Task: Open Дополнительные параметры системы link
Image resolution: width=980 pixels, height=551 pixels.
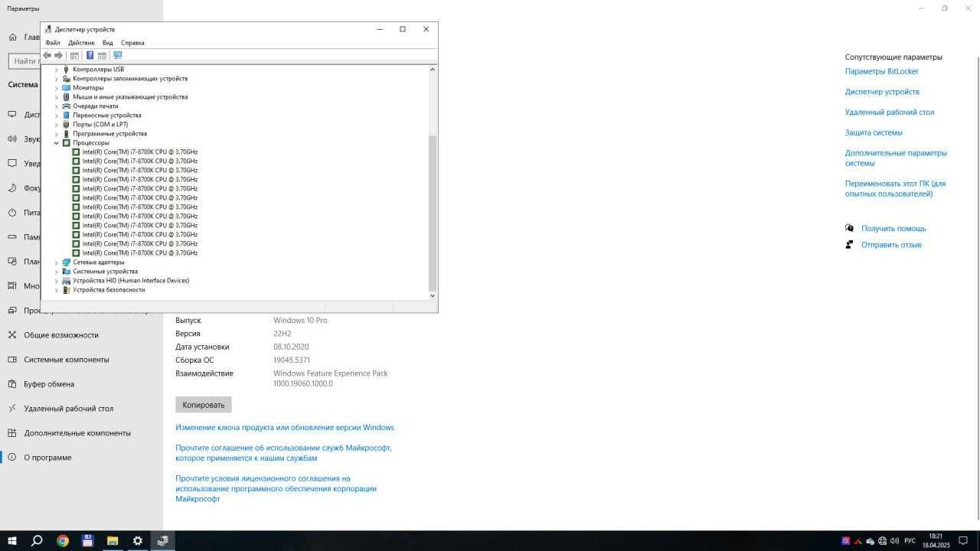Action: (896, 158)
